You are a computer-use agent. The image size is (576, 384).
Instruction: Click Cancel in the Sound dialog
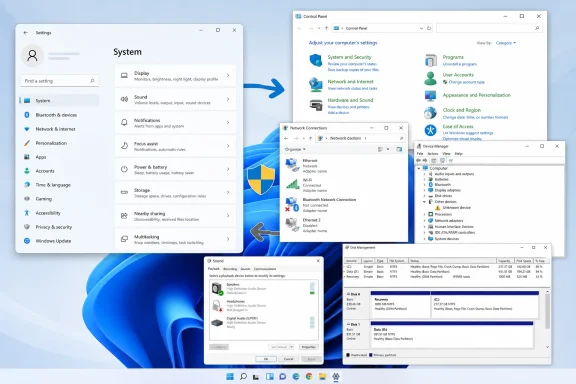288,359
